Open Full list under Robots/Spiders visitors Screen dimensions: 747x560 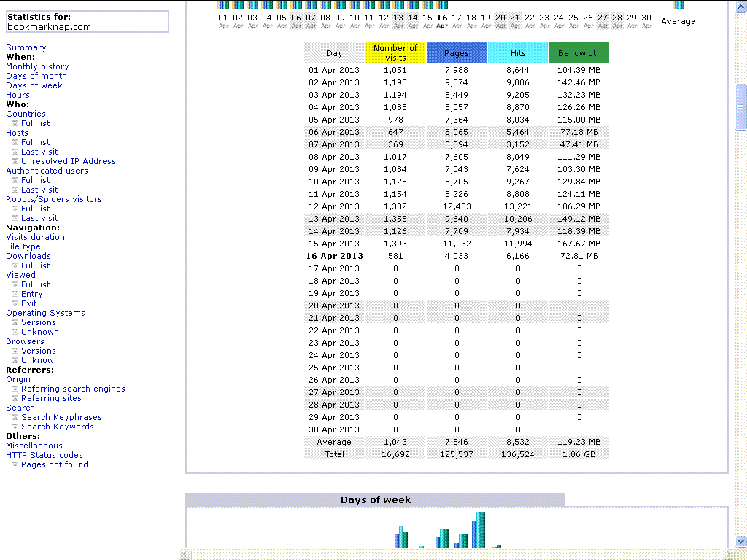(x=35, y=209)
